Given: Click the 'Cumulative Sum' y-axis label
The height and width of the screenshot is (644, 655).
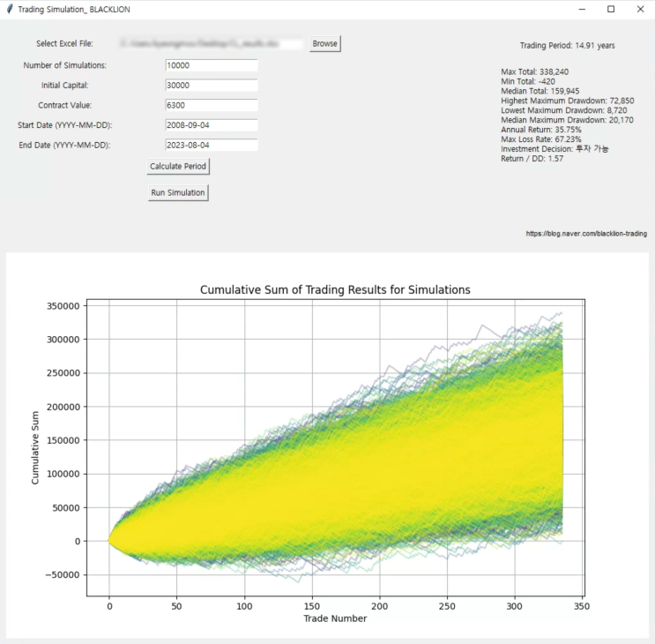Looking at the screenshot, I should point(35,447).
